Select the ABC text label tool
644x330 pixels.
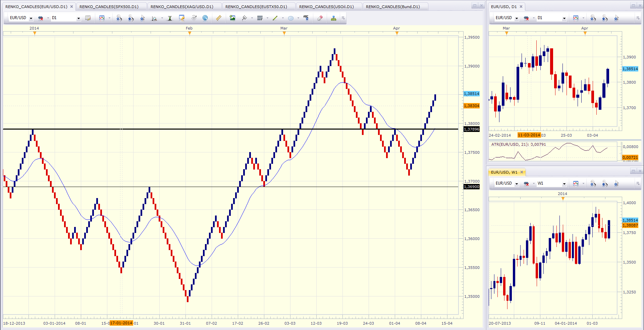point(306,18)
